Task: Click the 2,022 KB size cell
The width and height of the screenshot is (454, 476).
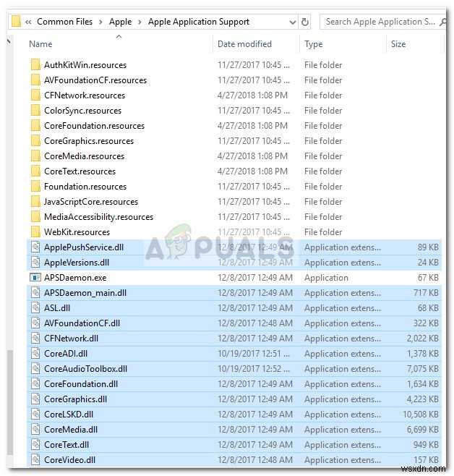Action: [x=422, y=338]
